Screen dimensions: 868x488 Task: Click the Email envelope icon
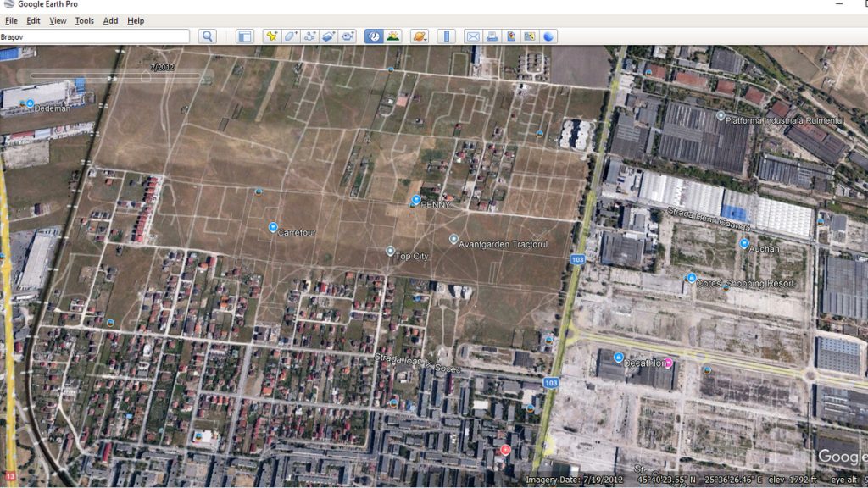tap(473, 36)
